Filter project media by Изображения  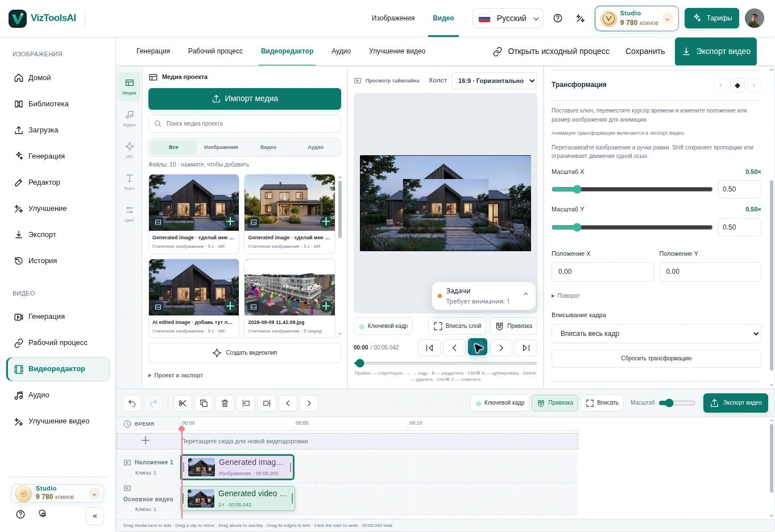pos(221,147)
